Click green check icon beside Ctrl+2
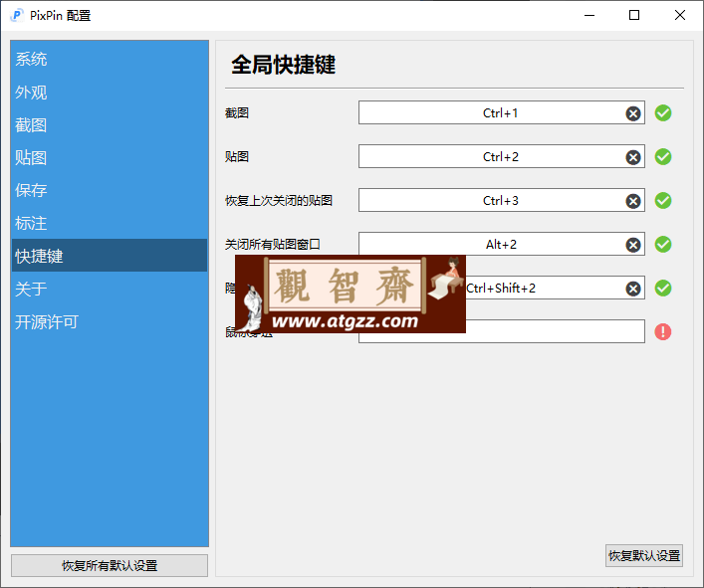 click(x=663, y=157)
